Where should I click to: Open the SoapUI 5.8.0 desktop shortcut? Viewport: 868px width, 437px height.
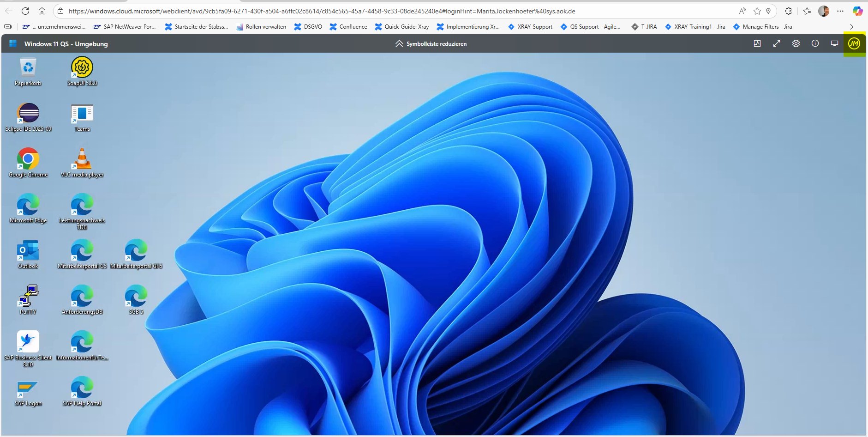[82, 68]
